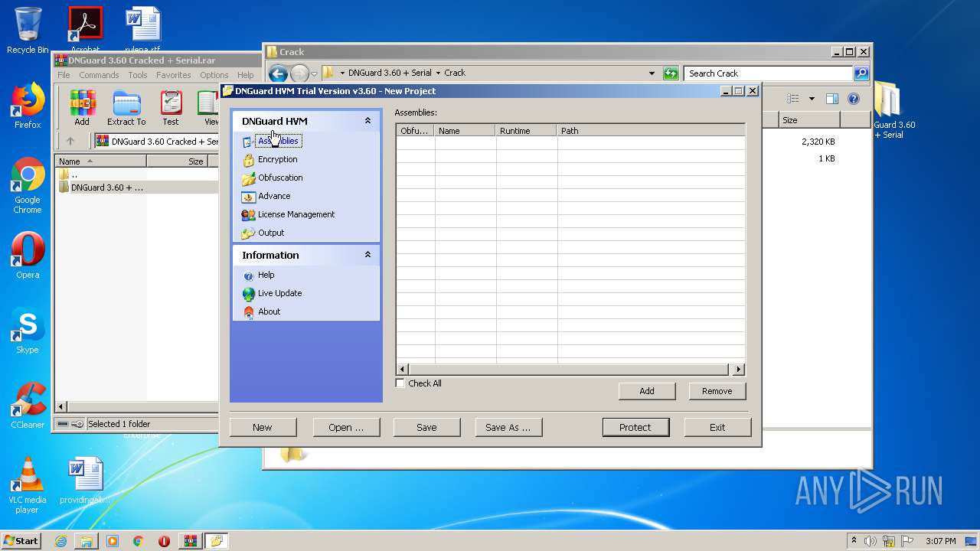Select the parent folder '..' row in WinRAR
The image size is (980, 551).
click(136, 174)
